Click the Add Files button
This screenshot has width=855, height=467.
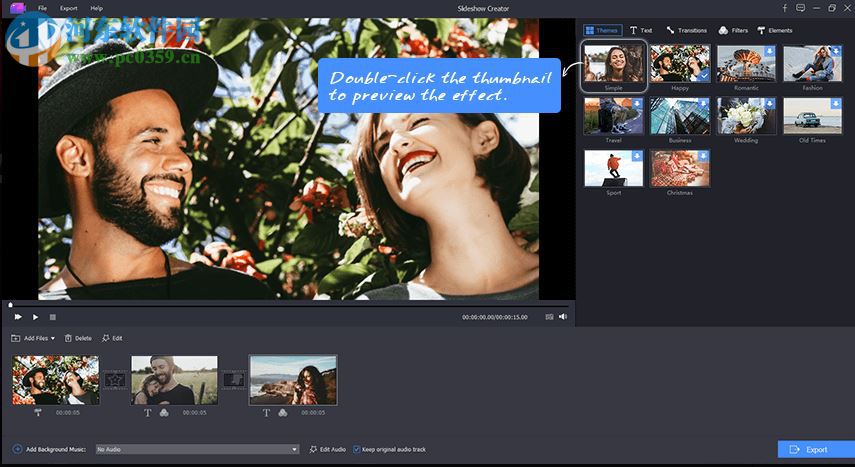click(x=33, y=338)
